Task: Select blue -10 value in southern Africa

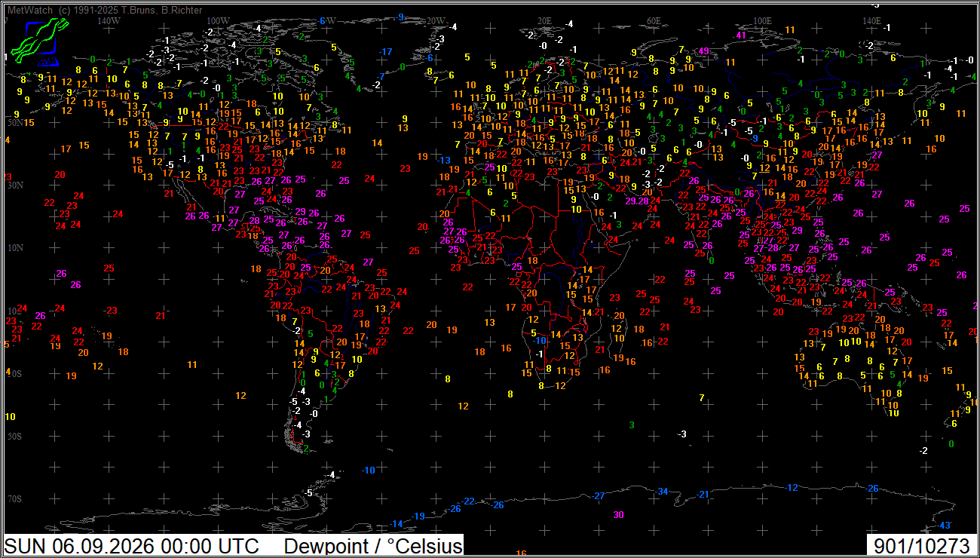Action: click(x=539, y=341)
